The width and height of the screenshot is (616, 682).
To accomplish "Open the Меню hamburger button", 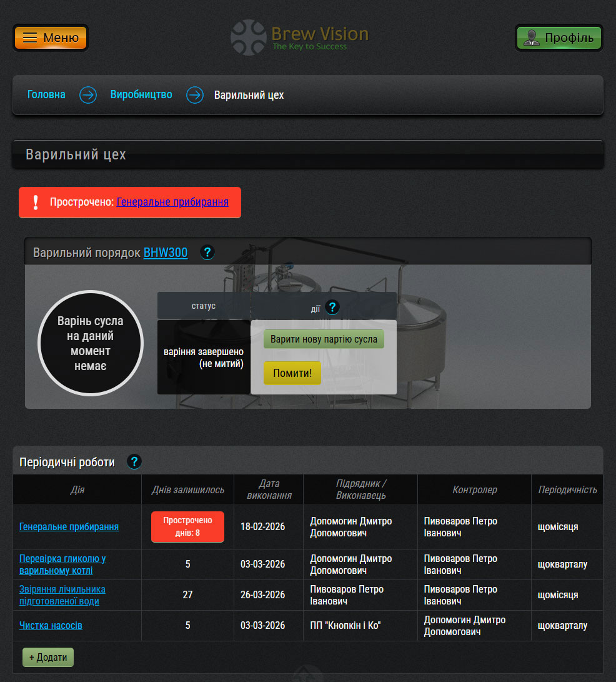I will click(x=51, y=38).
